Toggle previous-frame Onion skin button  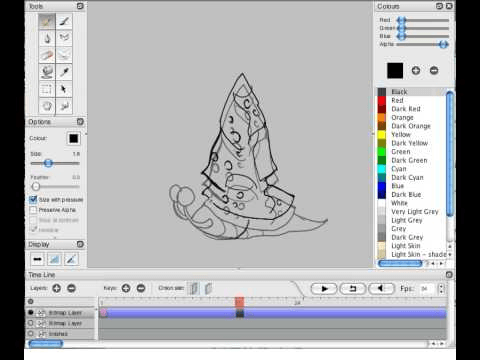tap(194, 288)
